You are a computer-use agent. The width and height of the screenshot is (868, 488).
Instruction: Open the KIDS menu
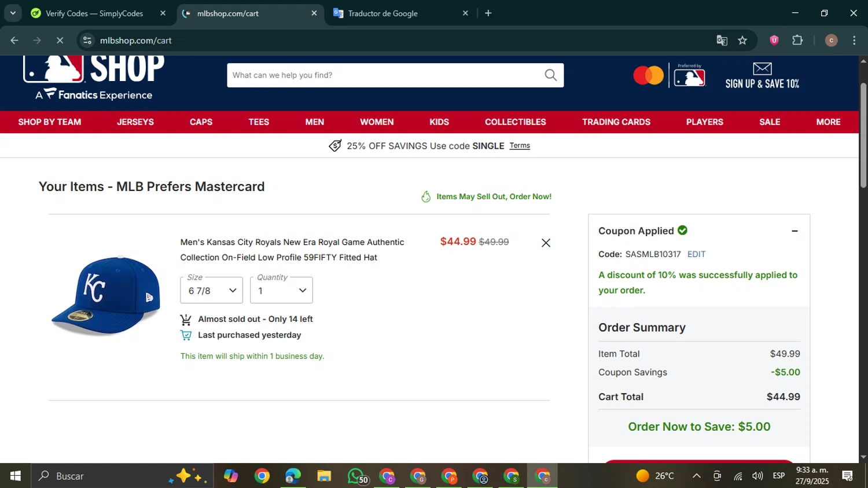coord(439,122)
